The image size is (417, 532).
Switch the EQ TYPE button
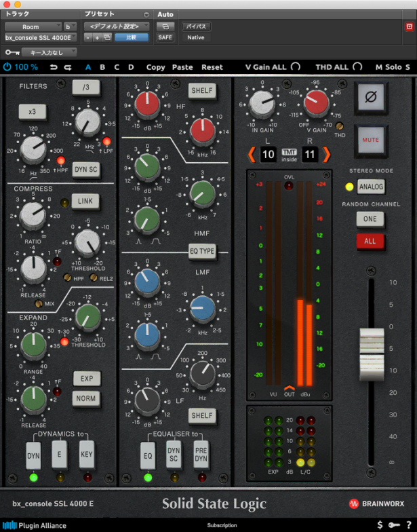tap(202, 251)
